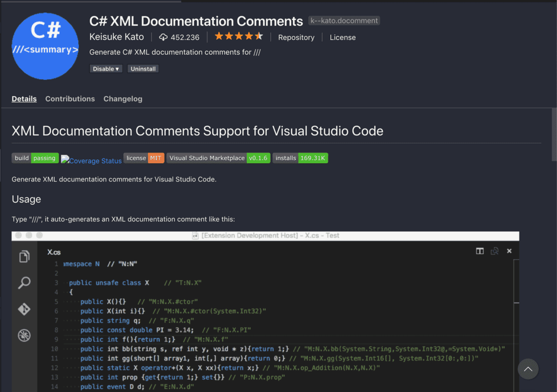Open preview with the editor toolbar icon

coord(494,251)
